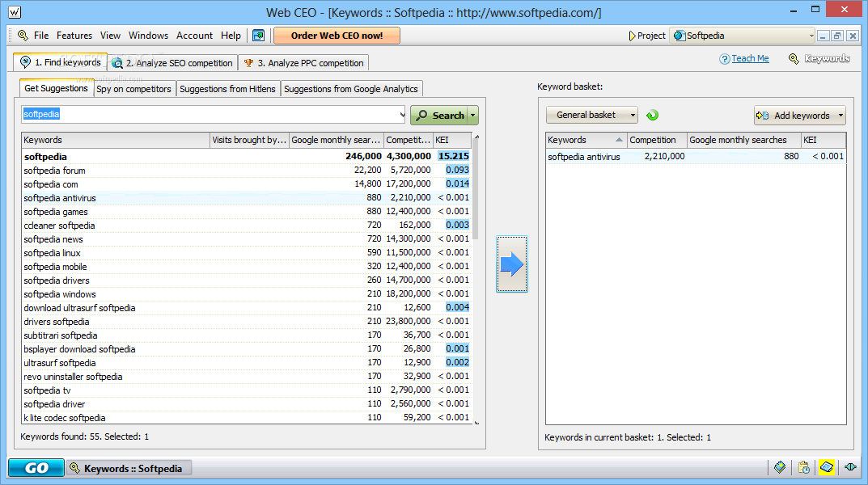868x485 pixels.
Task: Click the Web CEO app logo icon
Action: pos(15,11)
